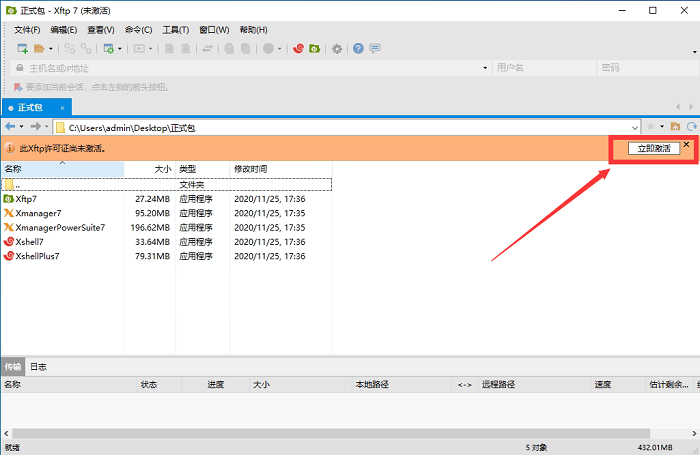Launch Xshell via the red swirl icon
Image resolution: width=700 pixels, height=455 pixels.
click(299, 48)
